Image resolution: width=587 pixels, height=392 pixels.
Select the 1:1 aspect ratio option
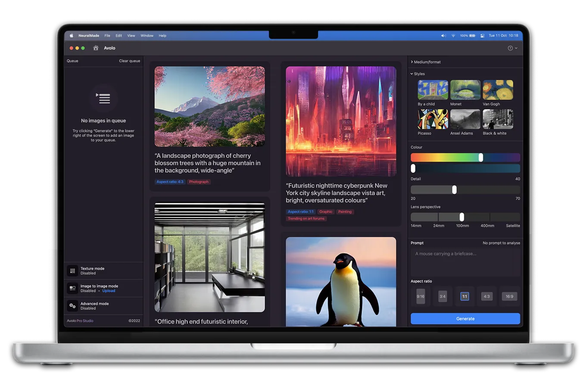pos(465,296)
